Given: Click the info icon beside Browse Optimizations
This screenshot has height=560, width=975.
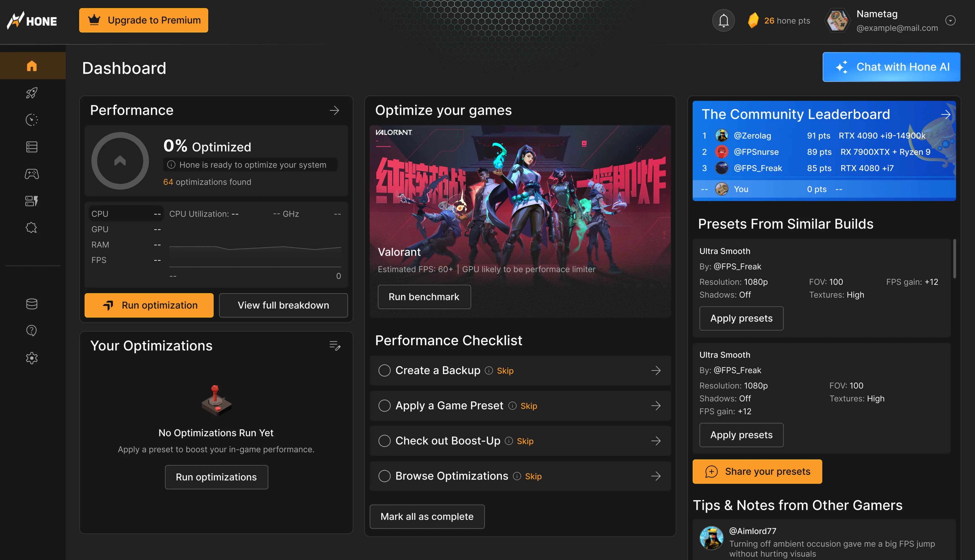Looking at the screenshot, I should 517,476.
